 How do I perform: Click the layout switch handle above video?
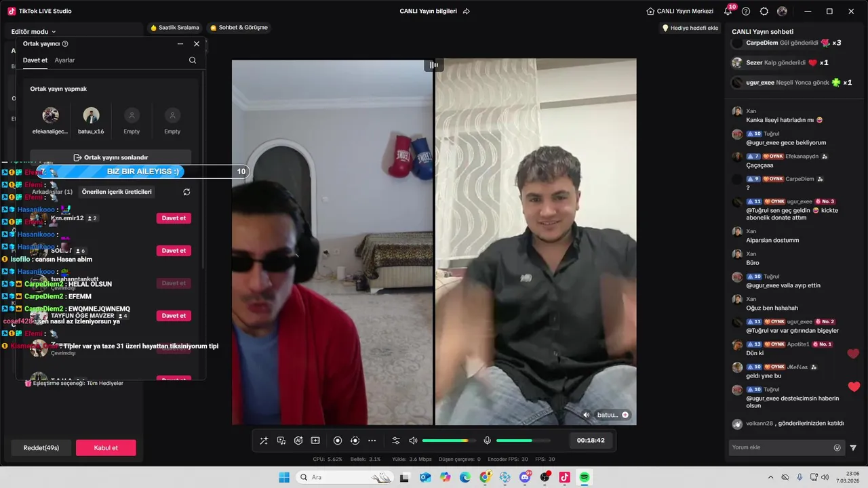433,65
